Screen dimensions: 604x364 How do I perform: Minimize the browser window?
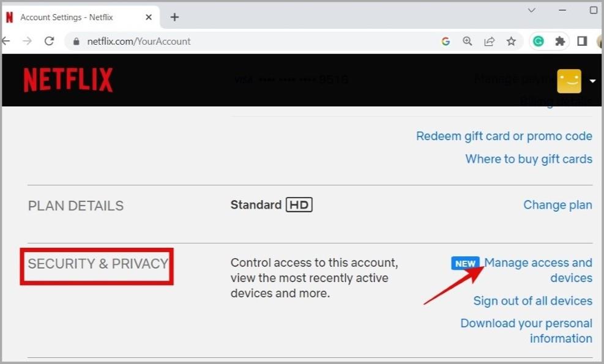[x=562, y=10]
